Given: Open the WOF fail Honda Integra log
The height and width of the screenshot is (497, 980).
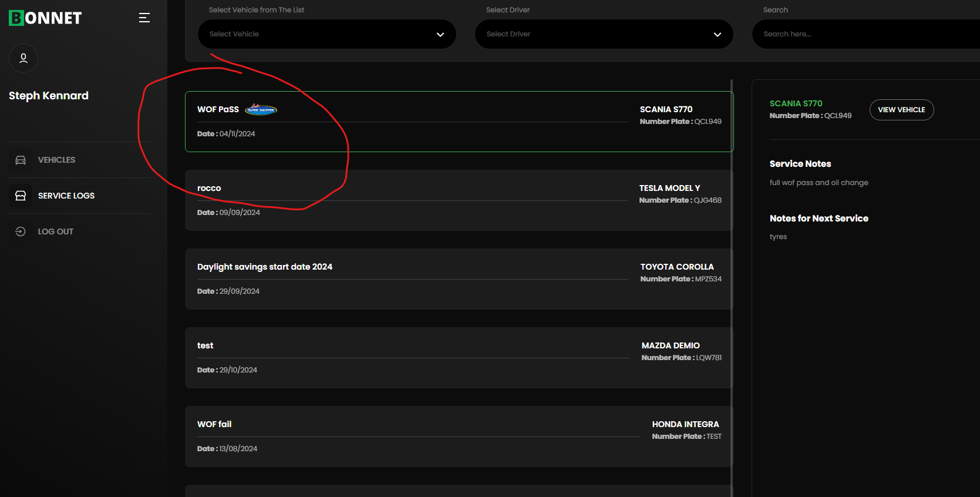Looking at the screenshot, I should coord(458,436).
